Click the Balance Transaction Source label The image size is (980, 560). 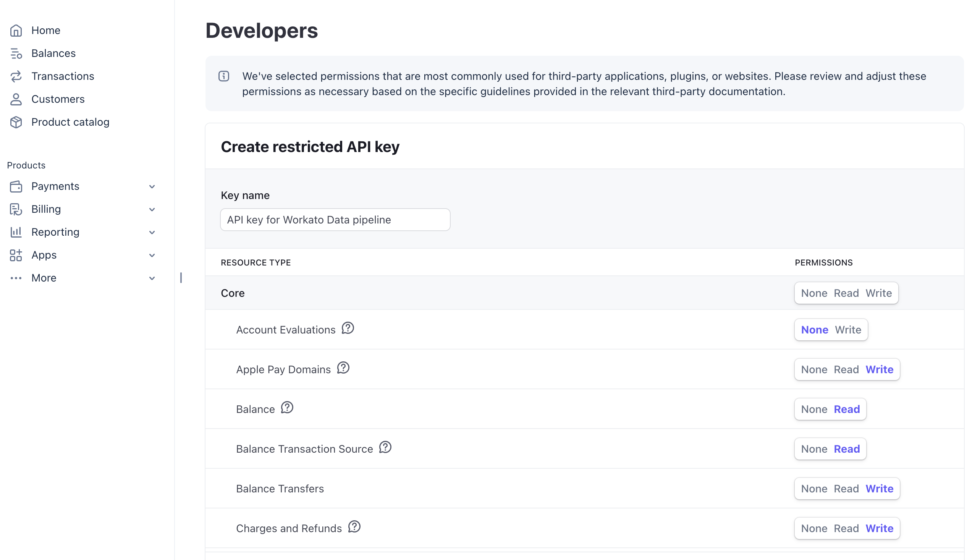pyautogui.click(x=304, y=449)
